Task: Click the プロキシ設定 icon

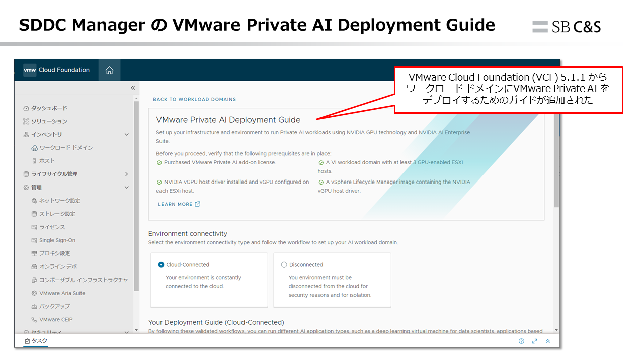Action: tap(34, 253)
